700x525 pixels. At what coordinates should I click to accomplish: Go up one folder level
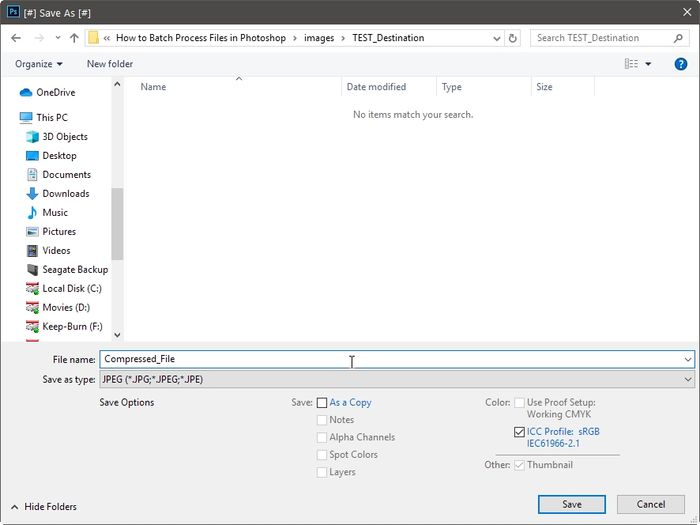(74, 38)
